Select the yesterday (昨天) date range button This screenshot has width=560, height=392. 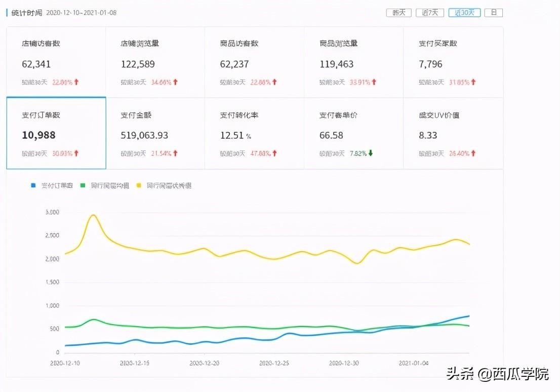pos(398,13)
